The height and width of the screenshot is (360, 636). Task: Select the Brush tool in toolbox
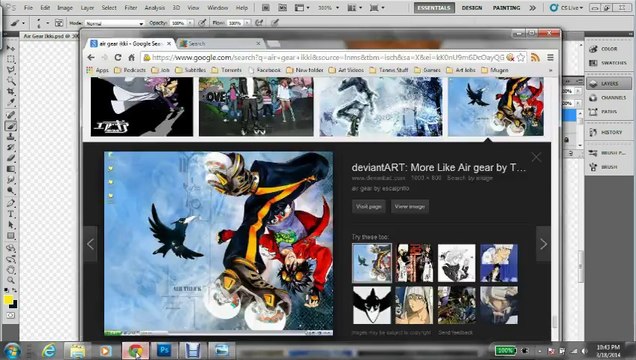[x=11, y=126]
